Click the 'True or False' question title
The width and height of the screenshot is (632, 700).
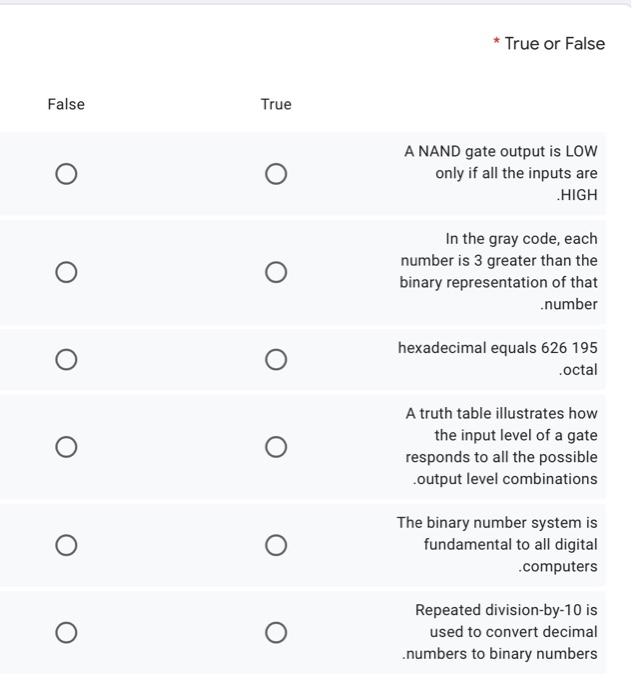(554, 43)
